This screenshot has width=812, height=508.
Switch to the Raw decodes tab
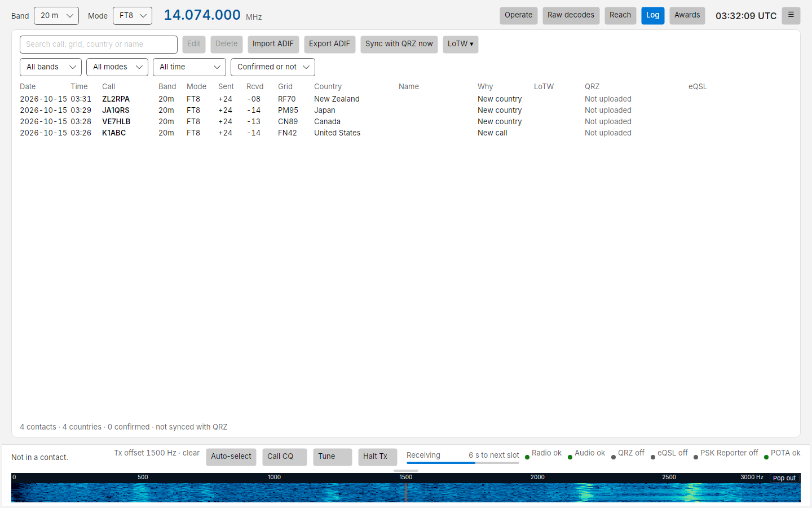click(571, 15)
